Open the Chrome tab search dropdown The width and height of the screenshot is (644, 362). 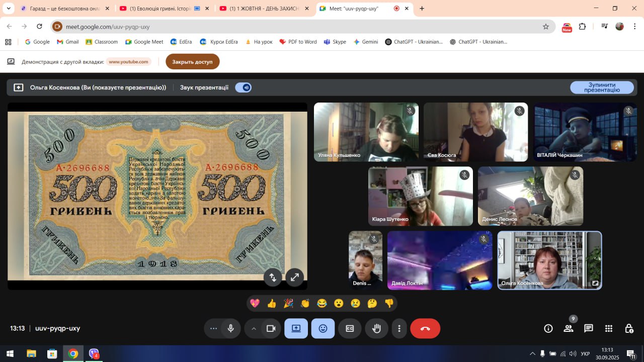pyautogui.click(x=9, y=9)
